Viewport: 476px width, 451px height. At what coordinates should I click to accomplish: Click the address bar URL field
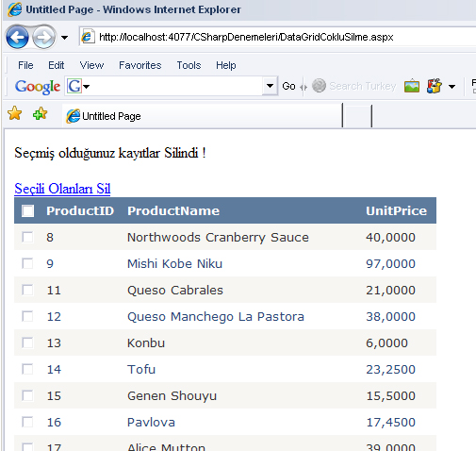(276, 37)
